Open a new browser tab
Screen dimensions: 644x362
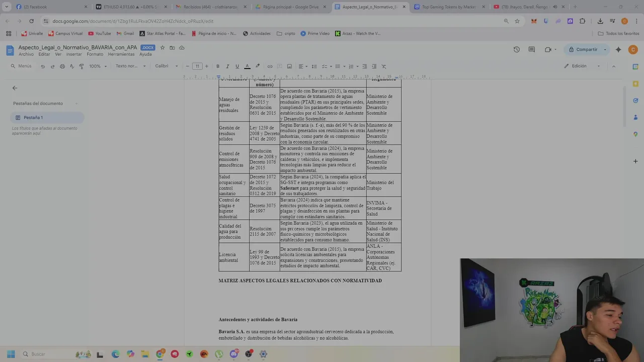(575, 7)
